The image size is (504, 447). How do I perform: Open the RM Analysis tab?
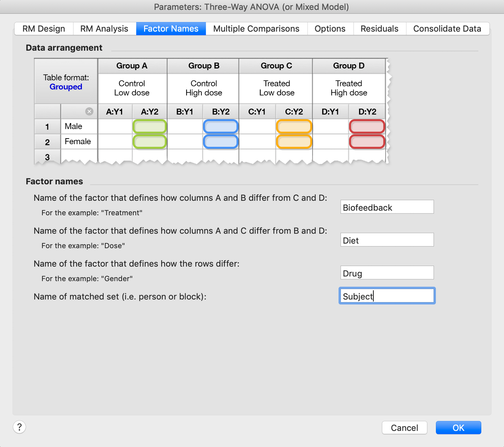click(x=104, y=28)
